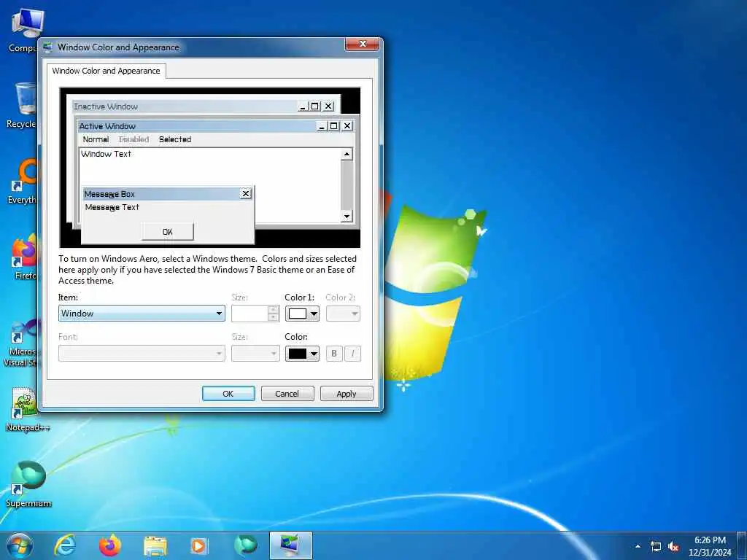Open the taskbar clock and date

710,546
